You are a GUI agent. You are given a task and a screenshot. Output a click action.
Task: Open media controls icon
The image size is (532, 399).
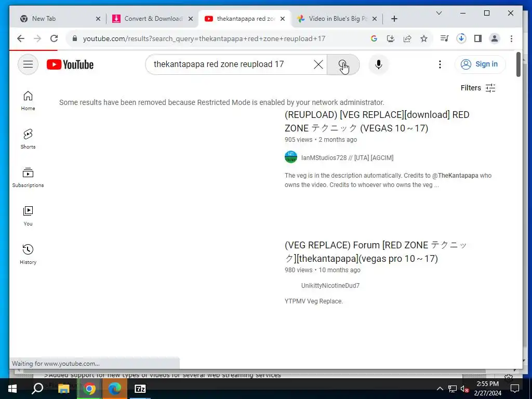444,38
